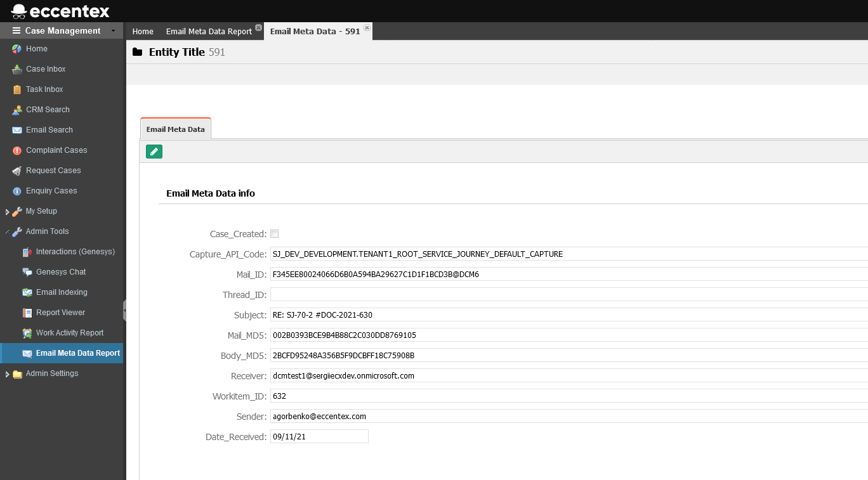Expand the Admin Settings tree node arrow

point(7,374)
